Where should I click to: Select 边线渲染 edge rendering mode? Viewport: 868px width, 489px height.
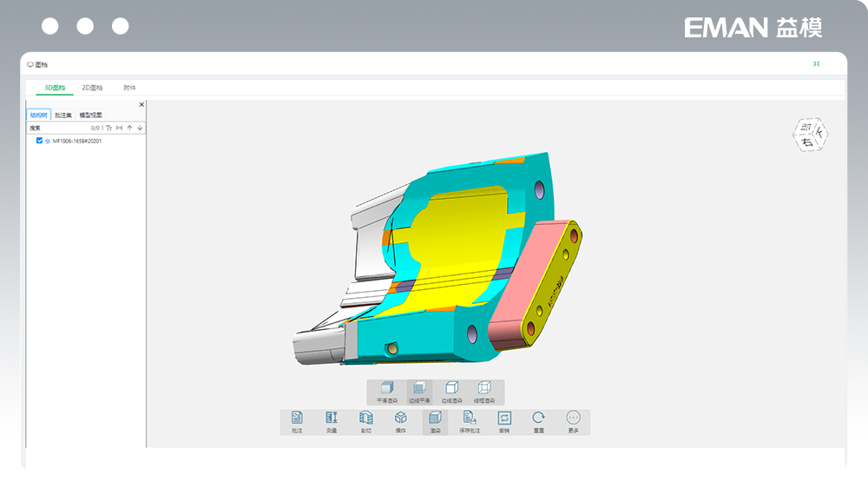pyautogui.click(x=451, y=392)
